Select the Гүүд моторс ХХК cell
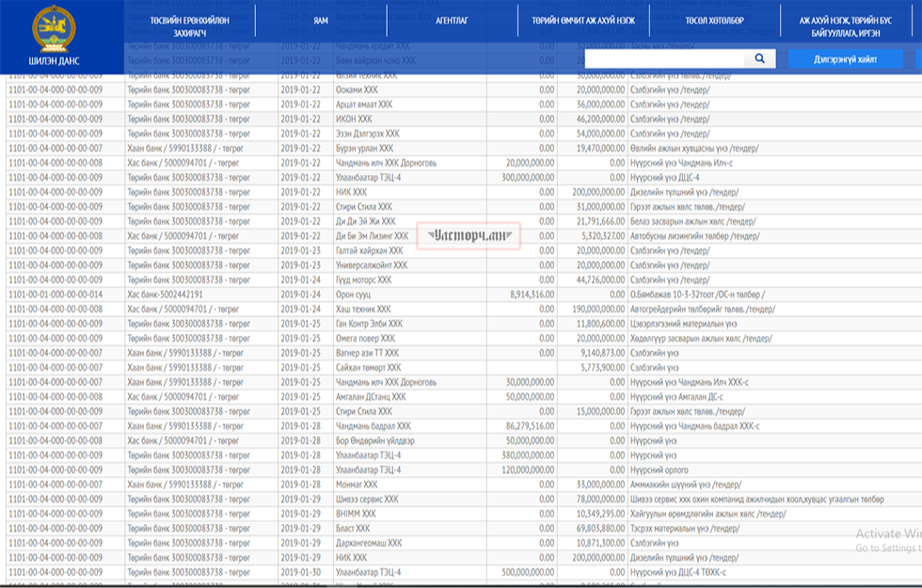This screenshot has height=588, width=922. coord(363,280)
